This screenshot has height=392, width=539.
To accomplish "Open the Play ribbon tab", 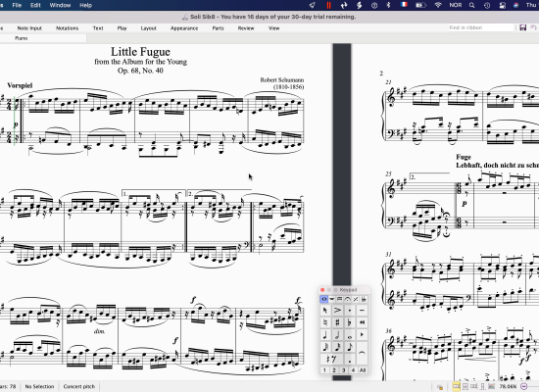I will point(122,28).
